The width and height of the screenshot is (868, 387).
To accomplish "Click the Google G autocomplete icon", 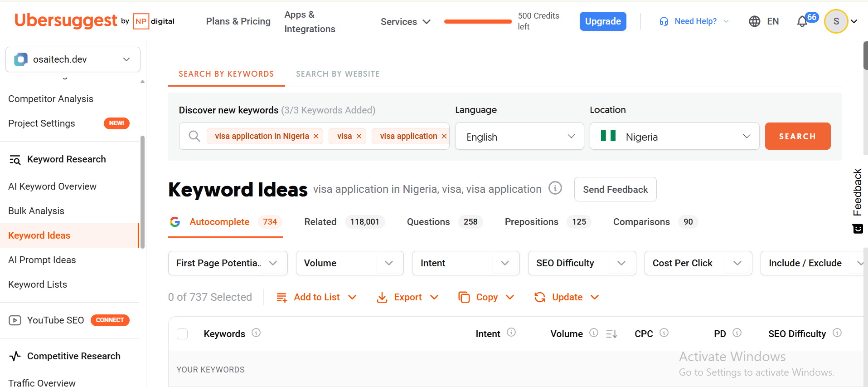I will (175, 222).
